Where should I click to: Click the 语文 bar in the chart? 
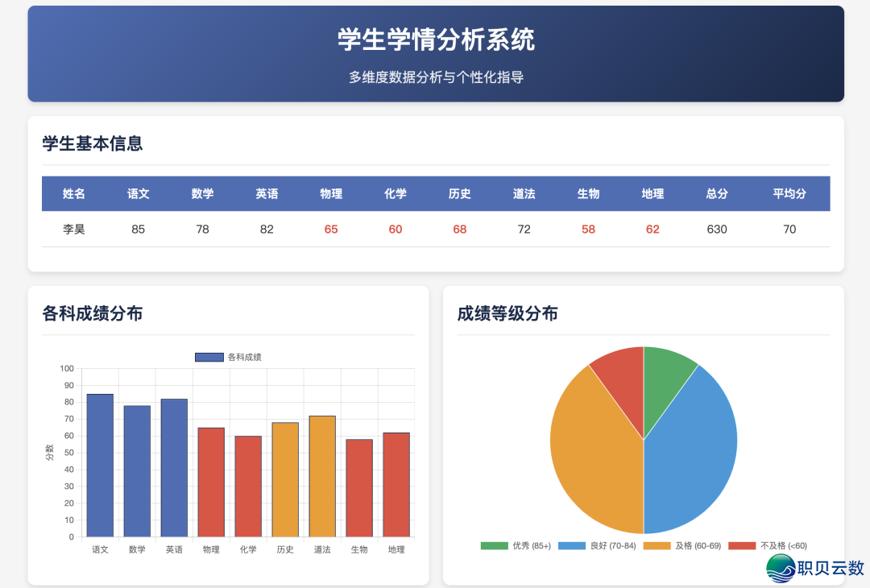coord(100,463)
